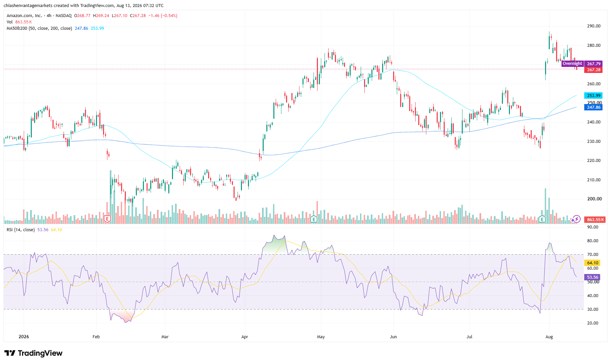This screenshot has height=364, width=611.
Task: Select the purple 267.79 overnight price label
Action: point(593,64)
